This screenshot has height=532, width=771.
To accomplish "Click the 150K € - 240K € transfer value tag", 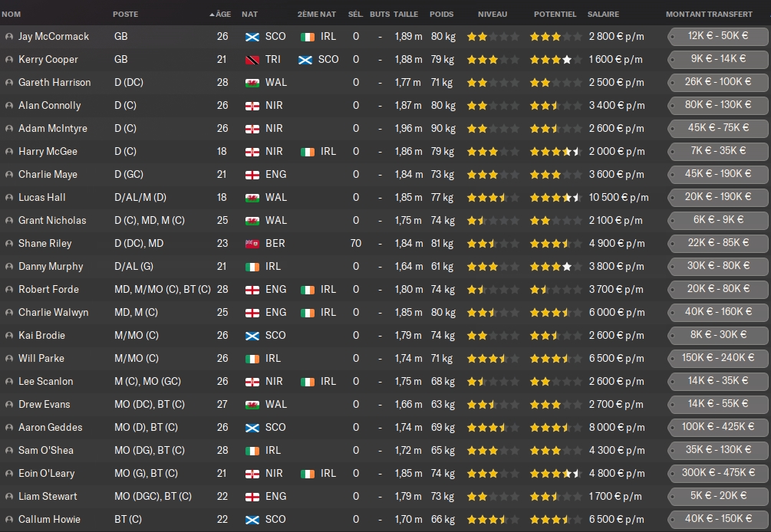I will pyautogui.click(x=718, y=358).
